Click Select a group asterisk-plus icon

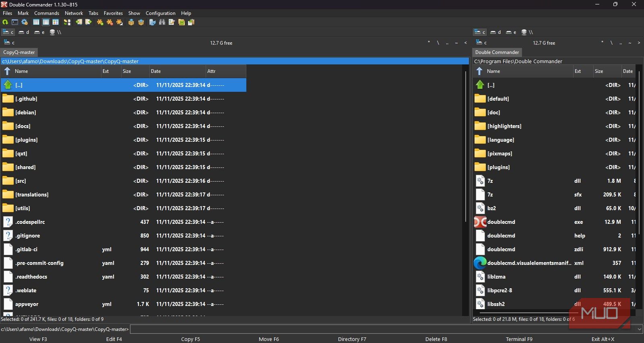tap(100, 22)
